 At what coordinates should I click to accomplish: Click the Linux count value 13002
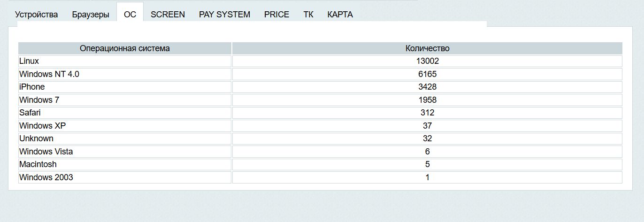pos(427,61)
